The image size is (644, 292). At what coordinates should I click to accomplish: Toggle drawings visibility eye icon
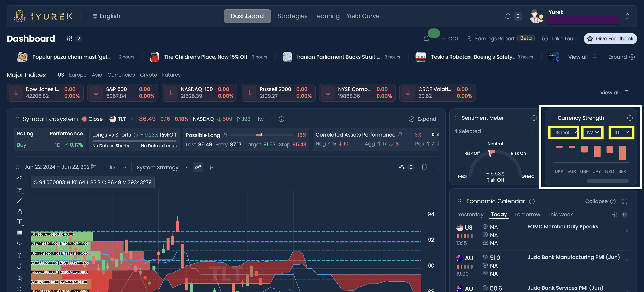pos(20,243)
